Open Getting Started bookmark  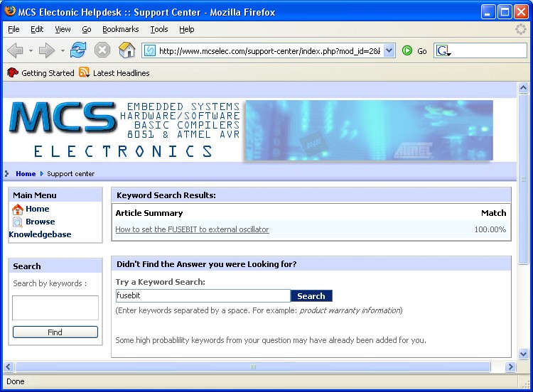(41, 73)
